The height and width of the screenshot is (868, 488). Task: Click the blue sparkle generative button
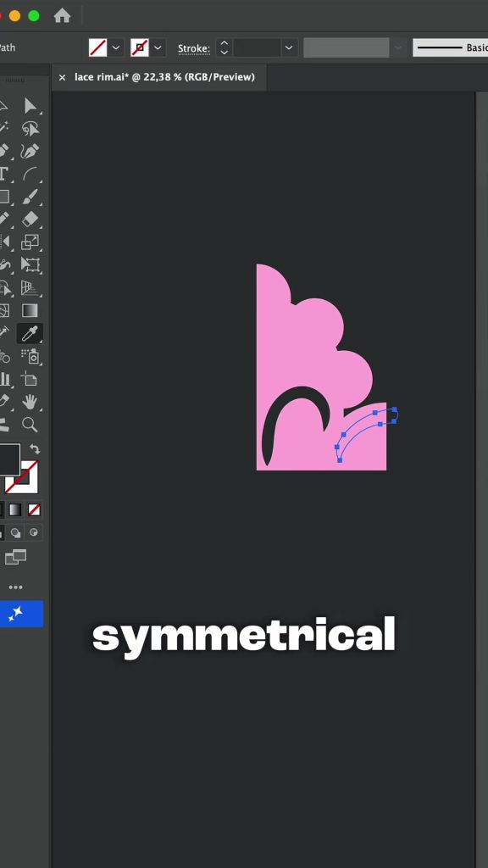[x=17, y=614]
